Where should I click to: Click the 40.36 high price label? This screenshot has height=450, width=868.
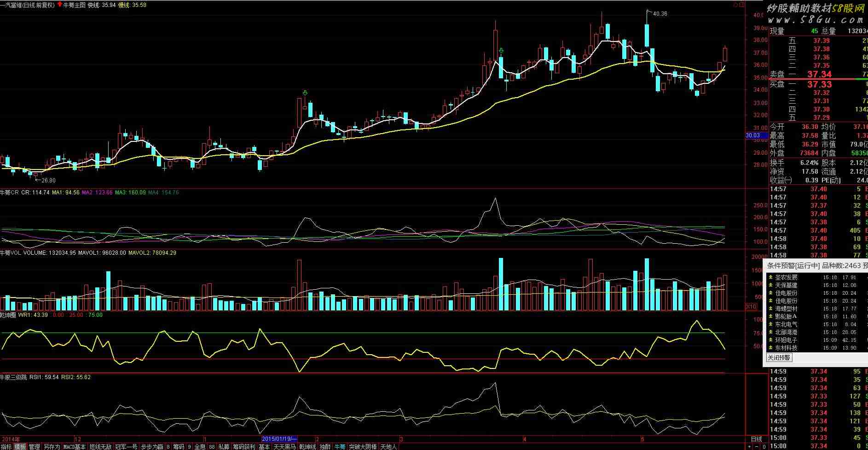pos(660,14)
